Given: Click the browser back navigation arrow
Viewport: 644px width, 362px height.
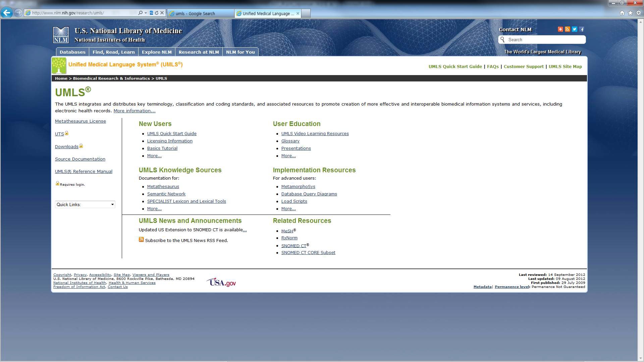Looking at the screenshot, I should click(6, 12).
